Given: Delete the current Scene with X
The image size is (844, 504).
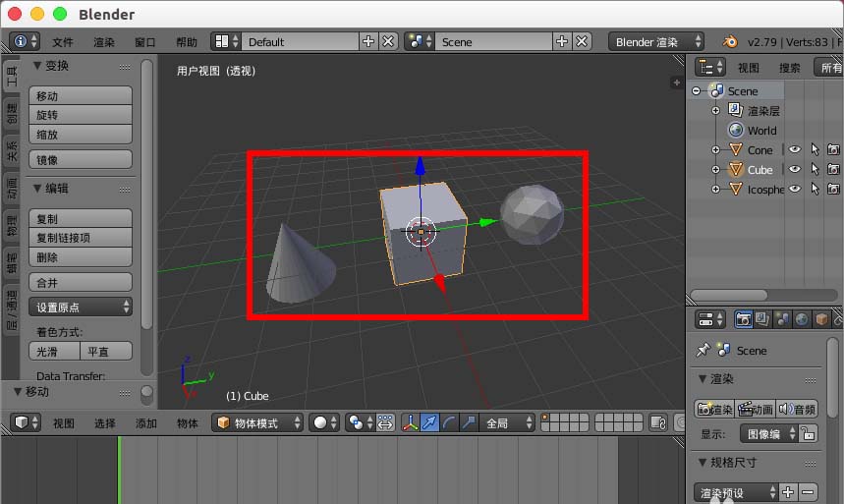Looking at the screenshot, I should pos(582,41).
